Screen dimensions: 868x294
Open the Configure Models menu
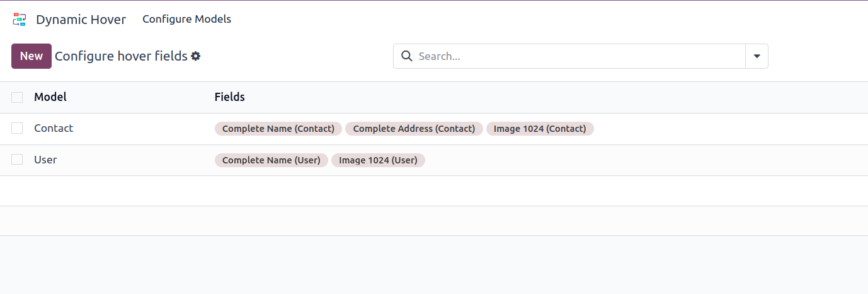tap(186, 19)
